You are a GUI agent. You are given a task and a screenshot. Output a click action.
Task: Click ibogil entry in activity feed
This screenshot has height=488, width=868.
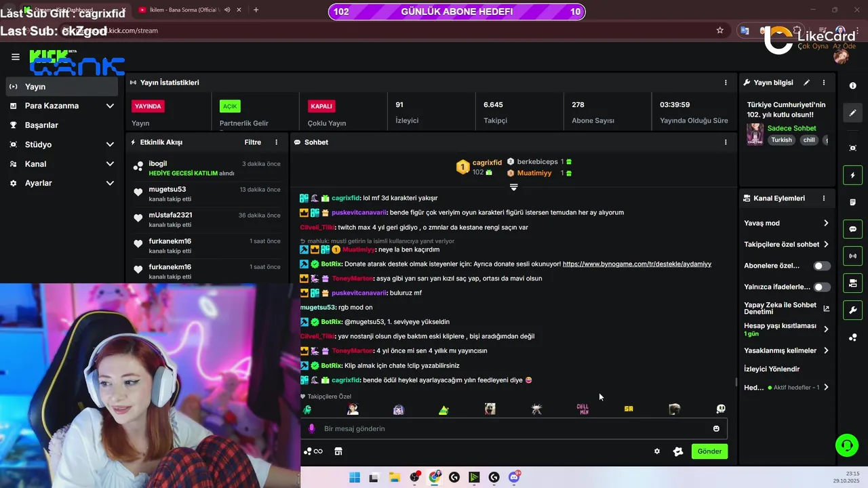click(x=206, y=168)
